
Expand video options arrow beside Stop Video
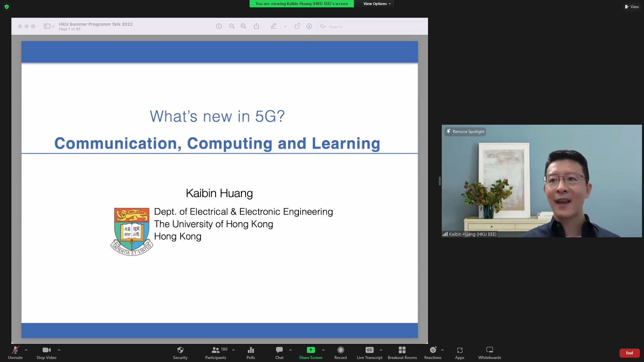[59, 350]
